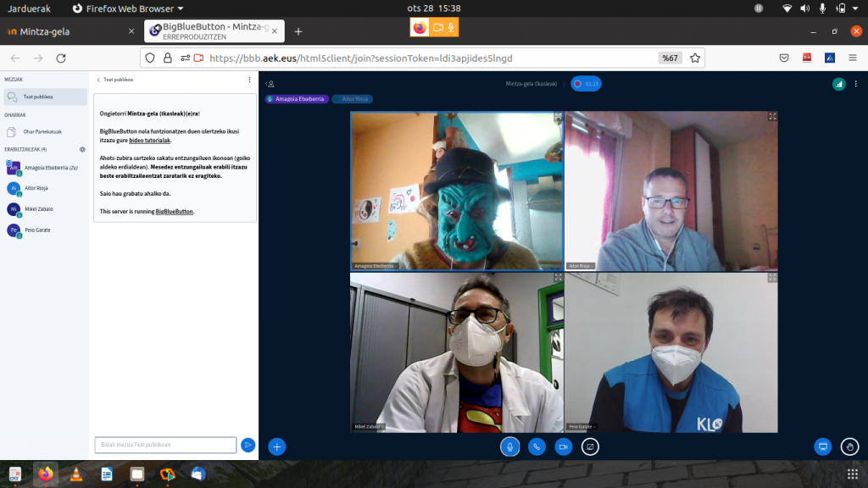Viewport: 868px width, 488px height.
Task: Click the raise hand button
Action: click(849, 446)
